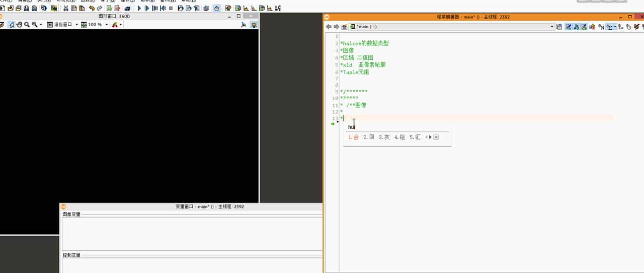The height and width of the screenshot is (273, 644).
Task: Toggle the pointer selection mode in graphics window
Action: pos(11,24)
